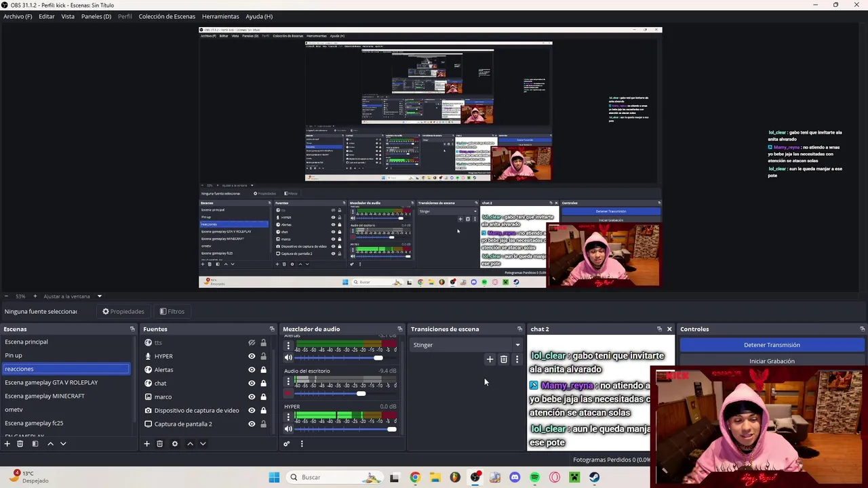Move the source up in Fuentes
The width and height of the screenshot is (868, 488).
[x=190, y=443]
